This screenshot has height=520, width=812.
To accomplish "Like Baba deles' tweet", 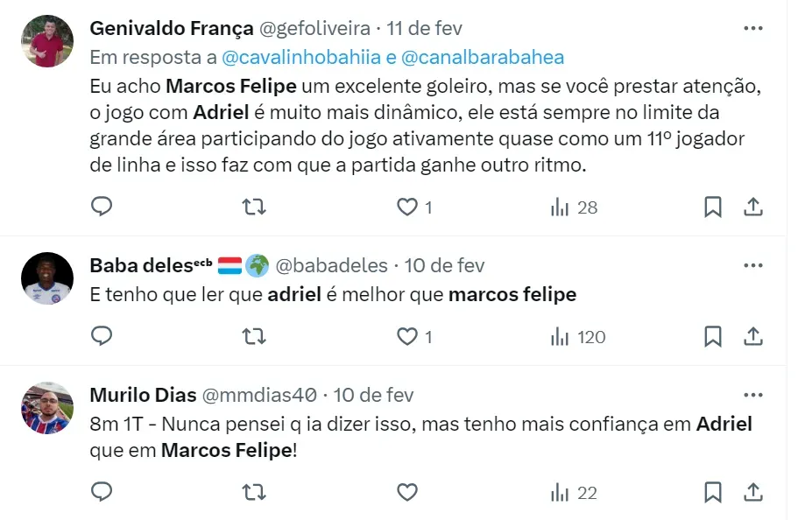I will [407, 336].
